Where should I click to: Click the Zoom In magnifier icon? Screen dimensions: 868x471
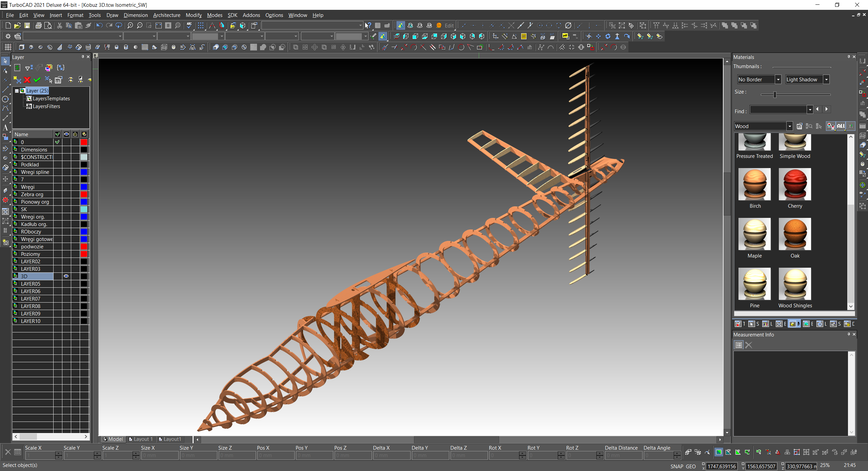130,25
